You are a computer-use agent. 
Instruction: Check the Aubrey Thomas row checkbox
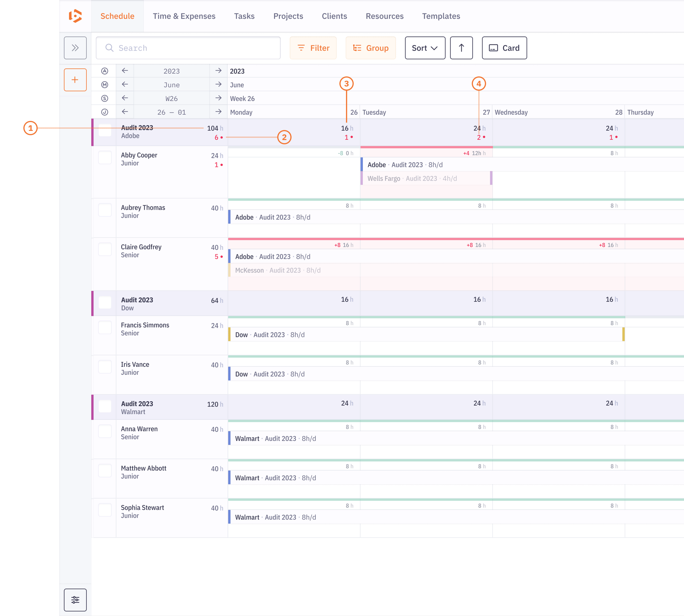click(x=105, y=210)
